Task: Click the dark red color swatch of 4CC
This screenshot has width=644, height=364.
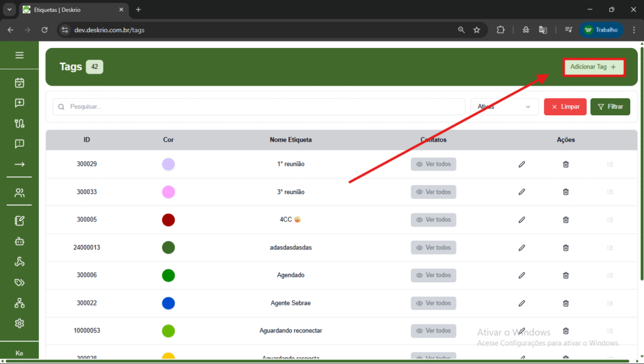Action: tap(168, 220)
